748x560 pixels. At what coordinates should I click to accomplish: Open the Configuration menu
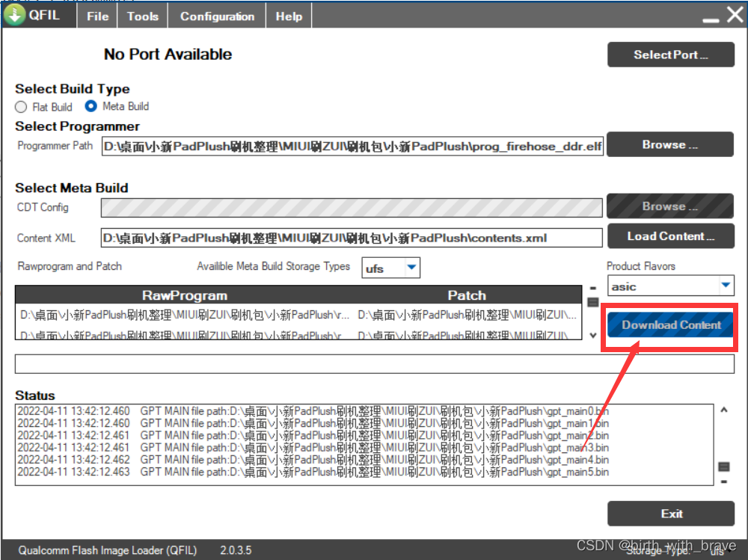point(217,16)
